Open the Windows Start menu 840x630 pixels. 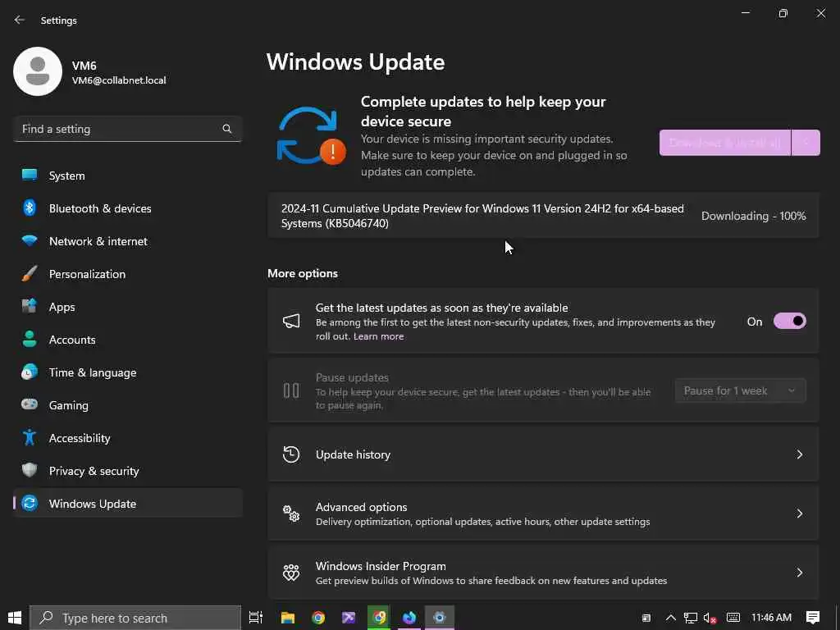point(15,618)
